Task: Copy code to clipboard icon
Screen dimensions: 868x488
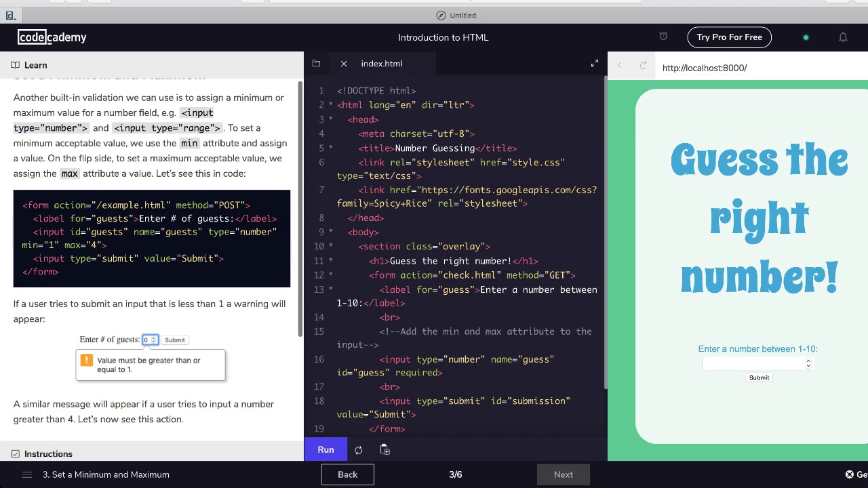Action: [384, 450]
